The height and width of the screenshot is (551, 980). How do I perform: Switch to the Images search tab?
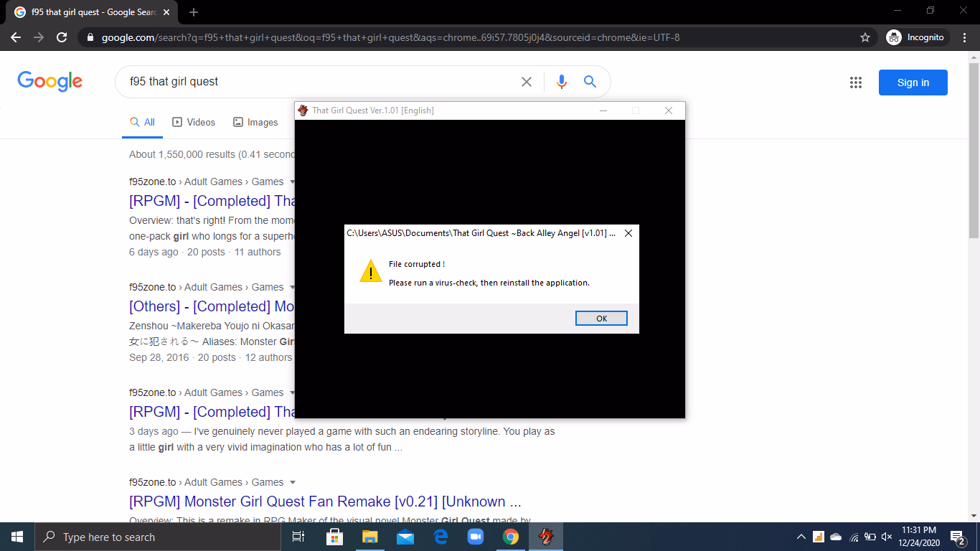click(255, 123)
